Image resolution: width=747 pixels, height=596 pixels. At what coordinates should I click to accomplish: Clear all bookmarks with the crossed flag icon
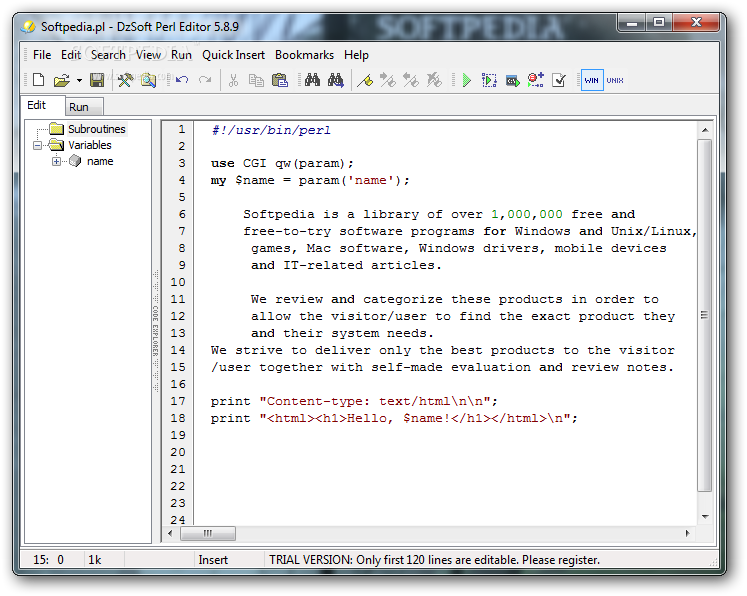pyautogui.click(x=434, y=80)
